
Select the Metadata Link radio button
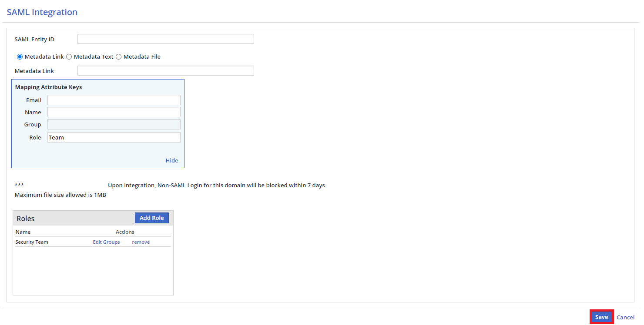pyautogui.click(x=20, y=57)
